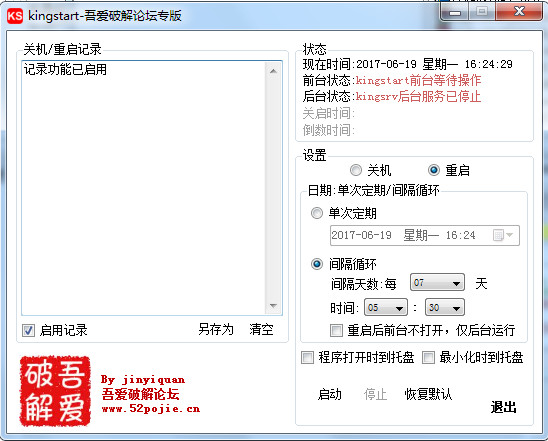Click the 清空 button
This screenshot has width=548, height=441.
click(261, 329)
